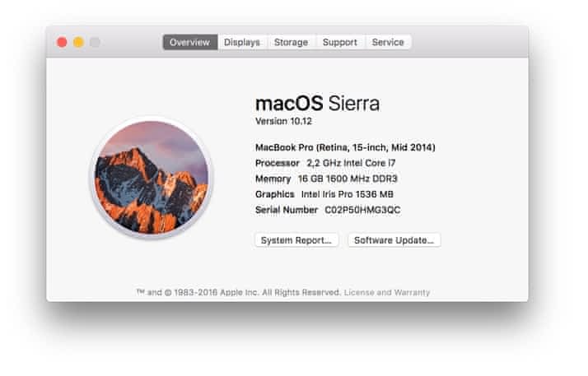Open the Displays tab
The height and width of the screenshot is (376, 588).
pyautogui.click(x=242, y=42)
